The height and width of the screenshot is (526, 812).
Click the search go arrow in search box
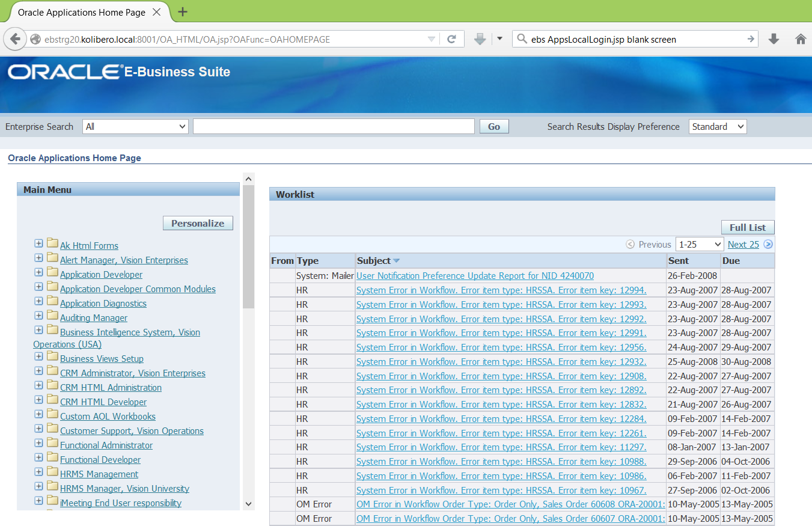click(x=750, y=39)
